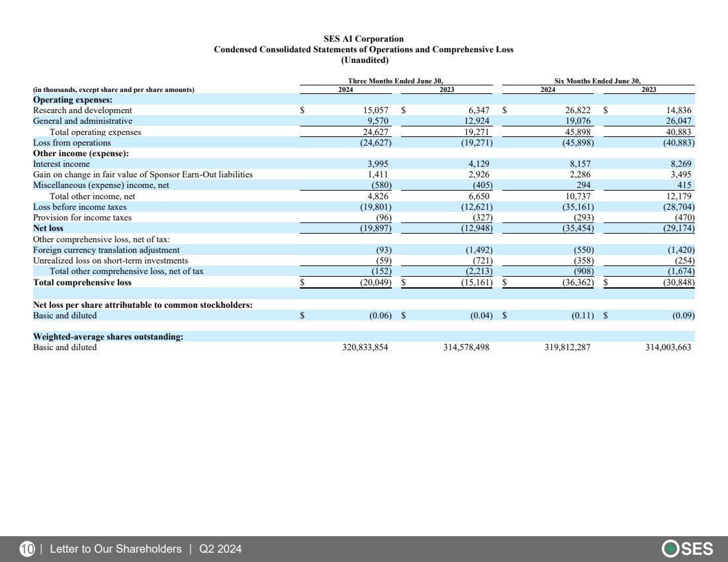This screenshot has height=562, width=728.
Task: Click the 'Six Months Ended June 30,' column header
Action: point(597,81)
